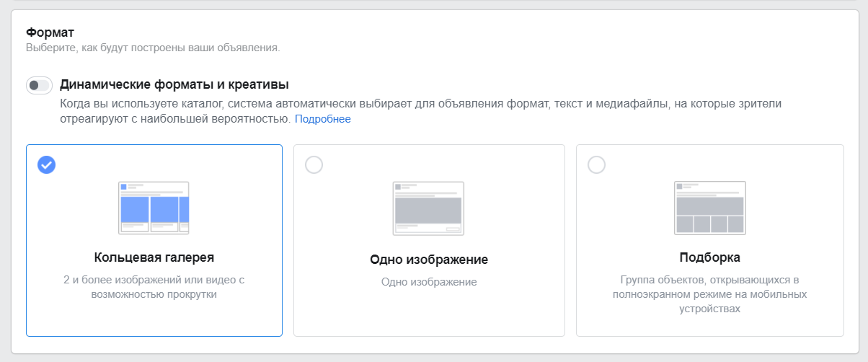868x362 pixels.
Task: Click empty area at bottom of Подборка card
Action: (709, 327)
